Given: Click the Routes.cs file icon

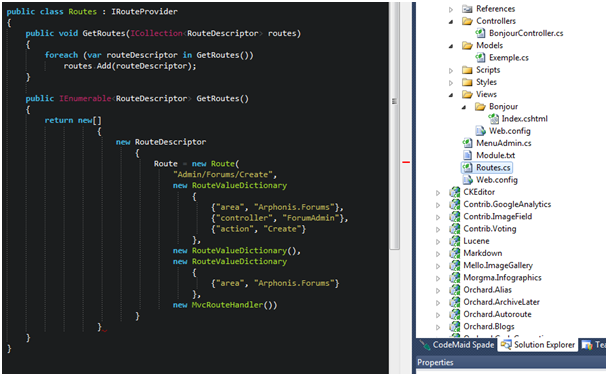Looking at the screenshot, I should click(x=467, y=167).
